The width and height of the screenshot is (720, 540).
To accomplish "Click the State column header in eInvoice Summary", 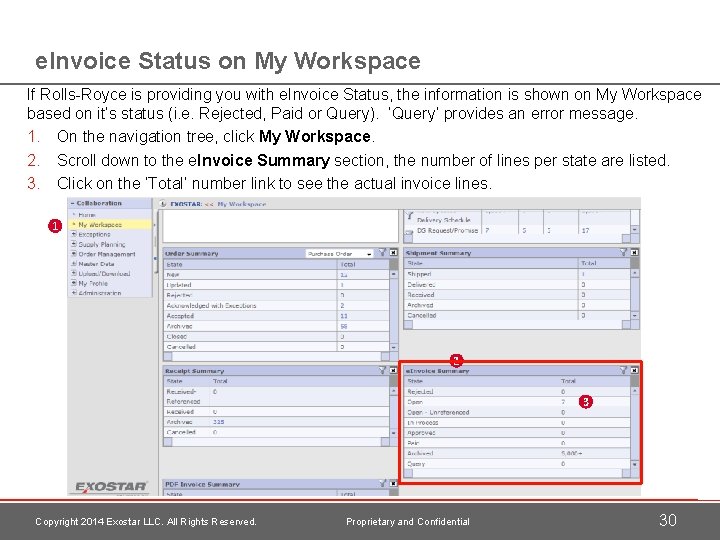I will coord(482,381).
